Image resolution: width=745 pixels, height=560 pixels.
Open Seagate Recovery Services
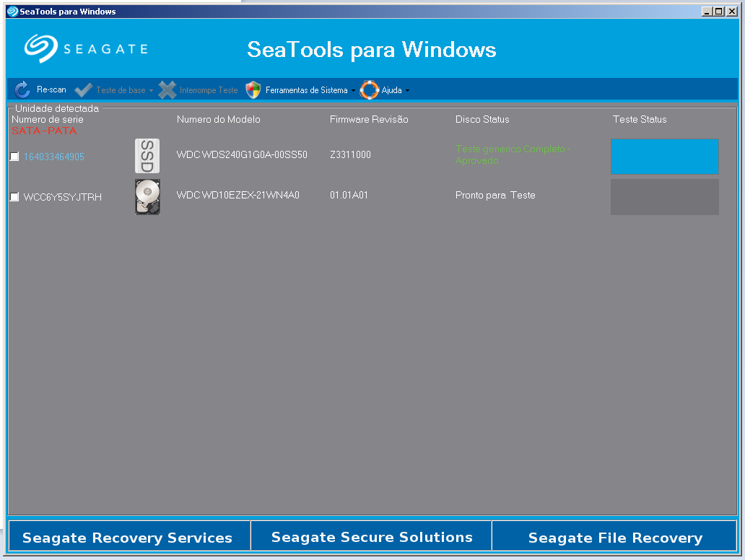pos(130,536)
